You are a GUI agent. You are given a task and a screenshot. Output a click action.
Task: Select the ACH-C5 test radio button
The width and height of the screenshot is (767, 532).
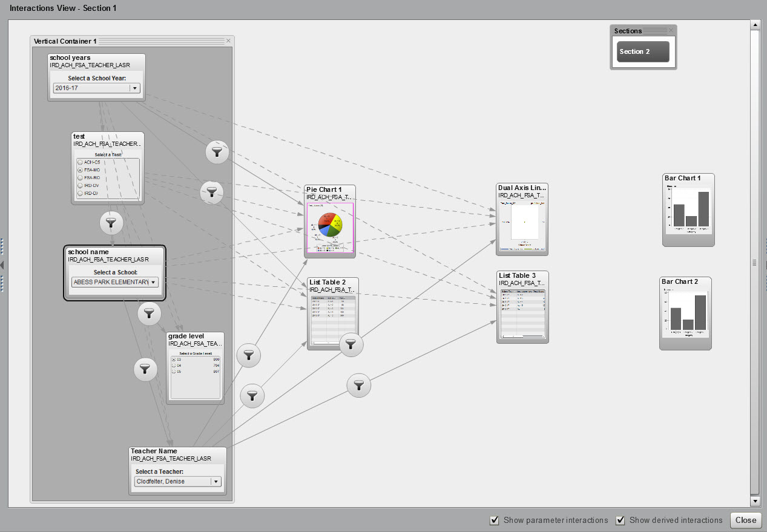click(x=79, y=162)
